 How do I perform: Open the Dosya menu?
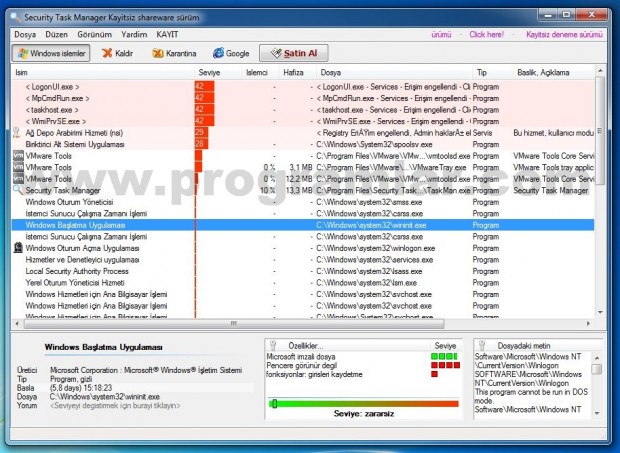click(25, 34)
